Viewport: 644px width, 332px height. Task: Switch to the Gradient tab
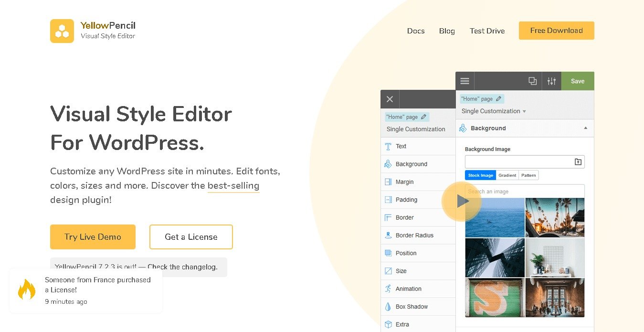point(507,175)
